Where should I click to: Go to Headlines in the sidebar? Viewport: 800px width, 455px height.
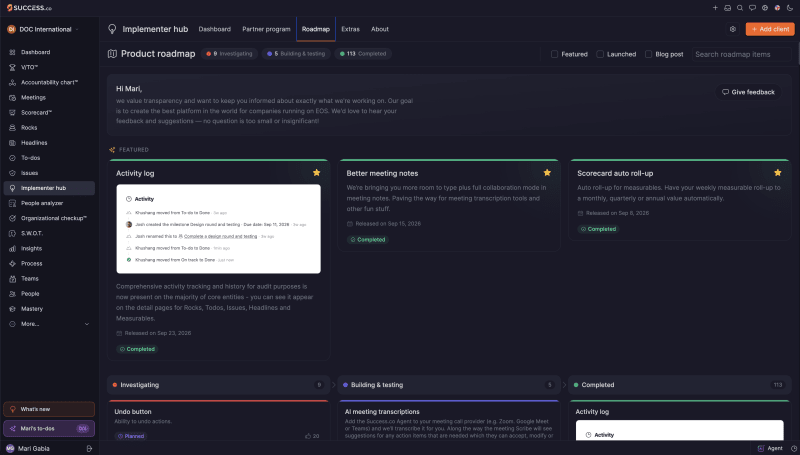(x=49, y=143)
